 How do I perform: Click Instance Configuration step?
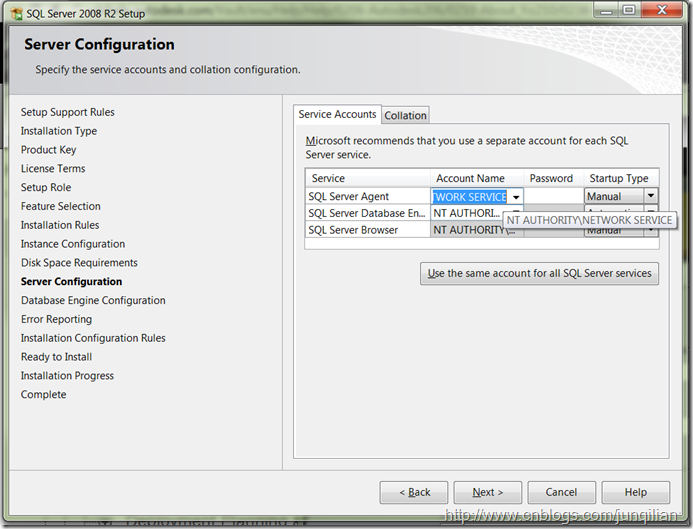pyautogui.click(x=73, y=244)
